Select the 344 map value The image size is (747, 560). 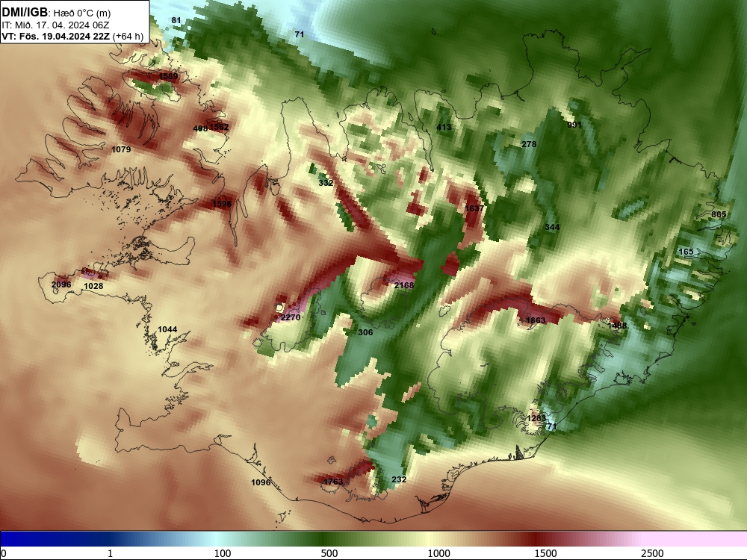click(x=552, y=227)
